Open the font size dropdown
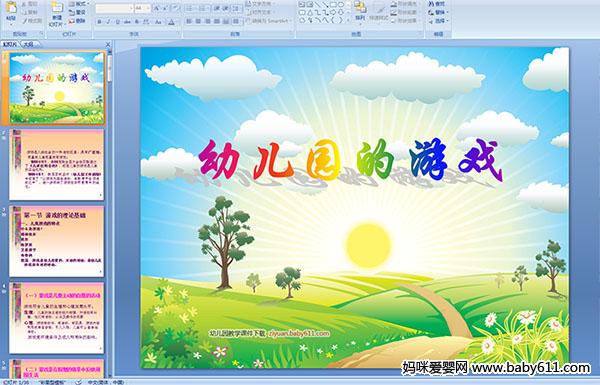The image size is (600, 385). point(148,8)
